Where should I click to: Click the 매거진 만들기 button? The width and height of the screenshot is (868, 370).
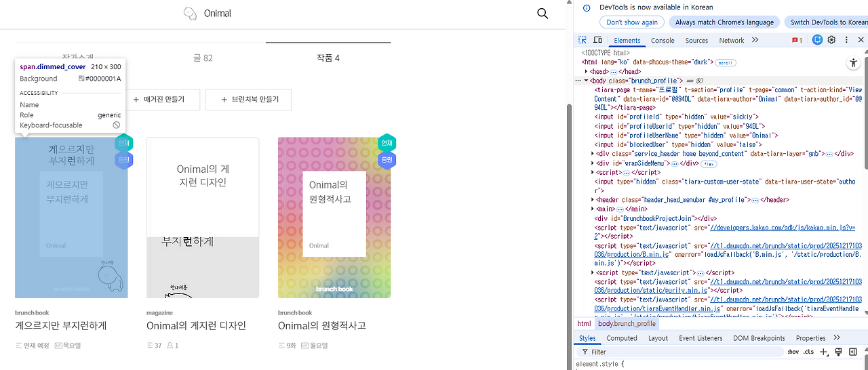click(163, 99)
